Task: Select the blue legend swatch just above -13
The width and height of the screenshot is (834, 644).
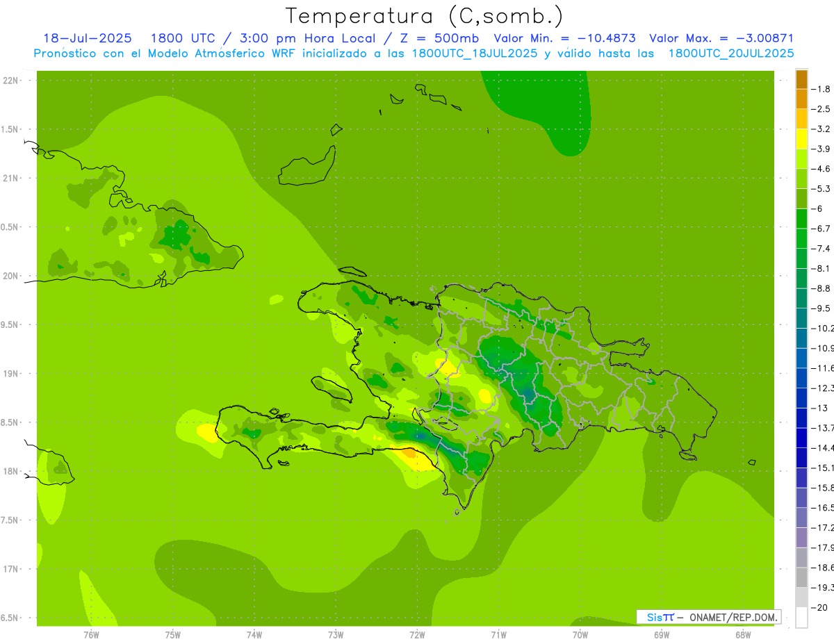Action: (x=801, y=398)
